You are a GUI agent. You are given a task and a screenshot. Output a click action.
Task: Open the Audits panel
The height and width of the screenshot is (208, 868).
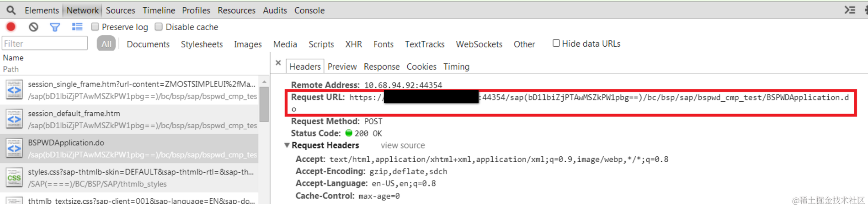point(275,10)
